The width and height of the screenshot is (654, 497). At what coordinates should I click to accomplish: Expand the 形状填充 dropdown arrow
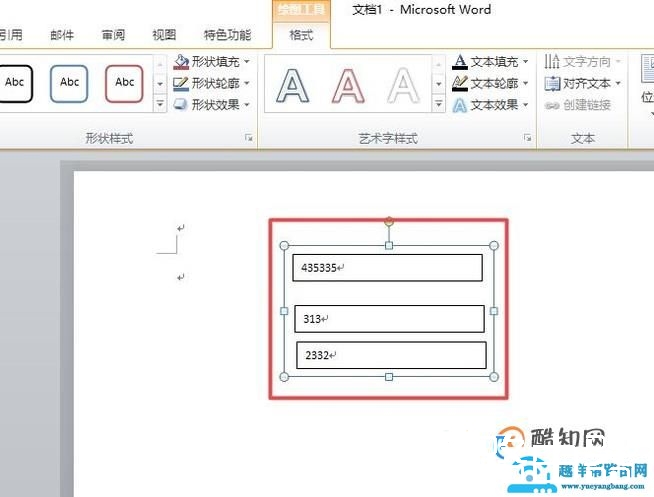click(247, 62)
